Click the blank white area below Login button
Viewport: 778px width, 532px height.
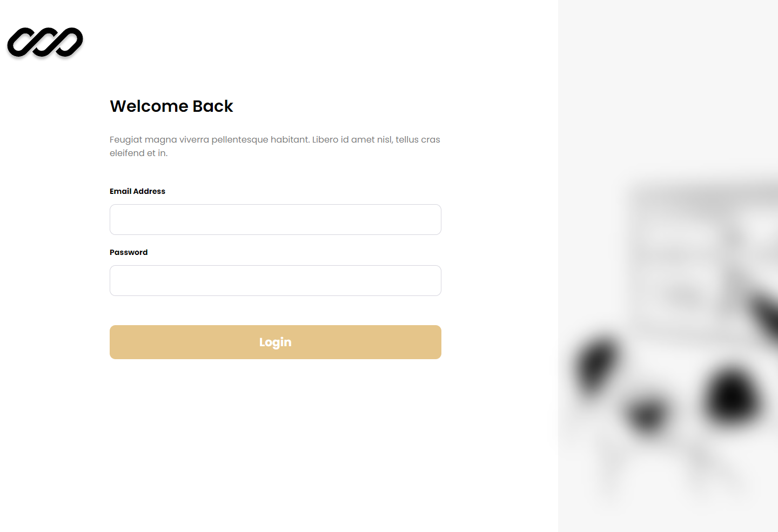(x=276, y=443)
